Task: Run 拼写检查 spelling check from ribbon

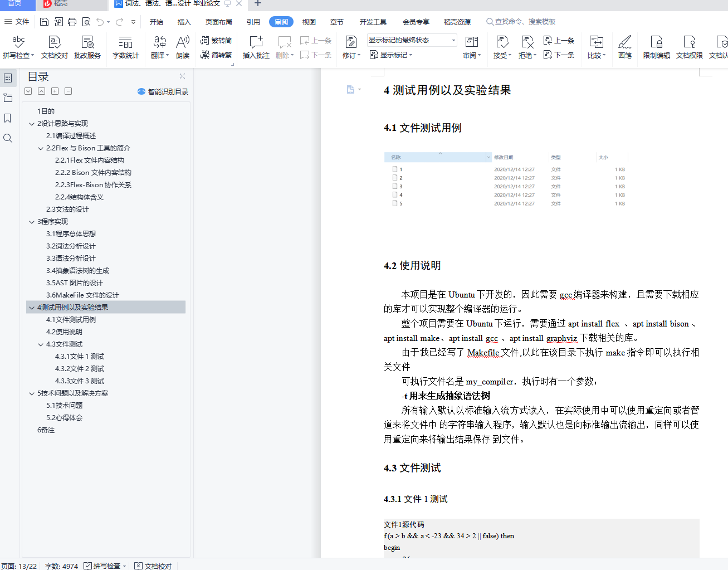Action: [x=18, y=47]
